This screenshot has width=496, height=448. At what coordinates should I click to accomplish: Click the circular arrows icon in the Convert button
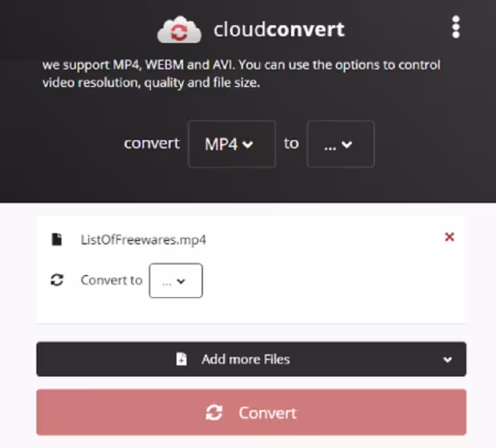pos(214,412)
